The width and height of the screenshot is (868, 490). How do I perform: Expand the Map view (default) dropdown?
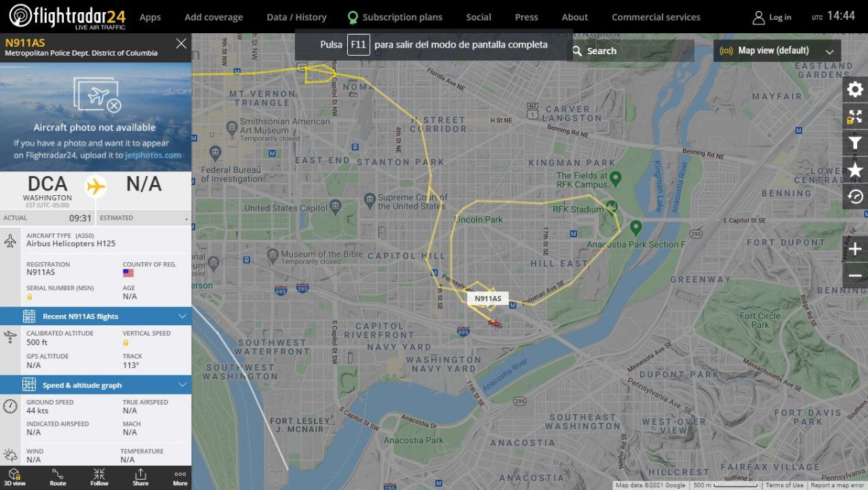pyautogui.click(x=777, y=51)
